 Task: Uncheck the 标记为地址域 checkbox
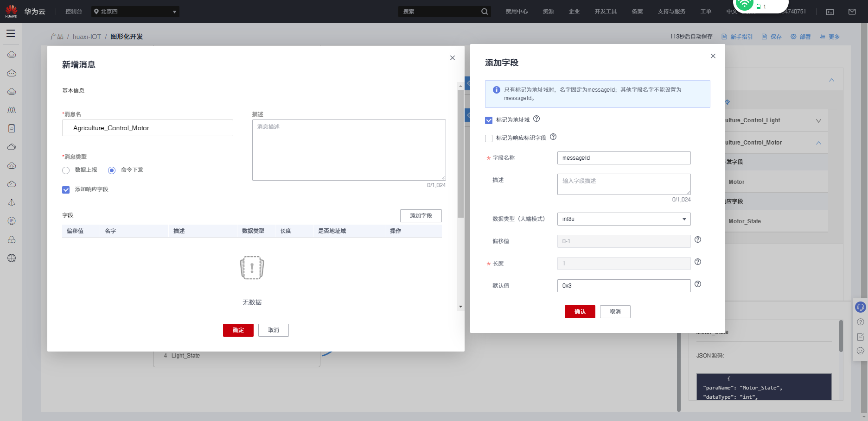[x=489, y=120]
